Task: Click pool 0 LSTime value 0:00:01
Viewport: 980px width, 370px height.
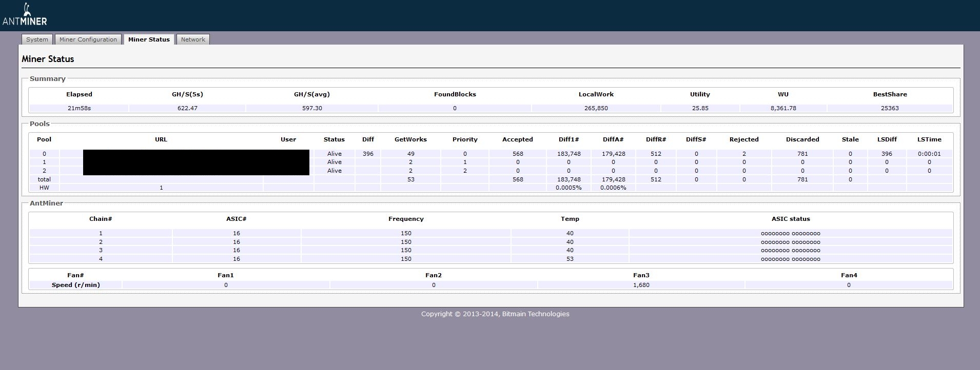Action: click(929, 154)
